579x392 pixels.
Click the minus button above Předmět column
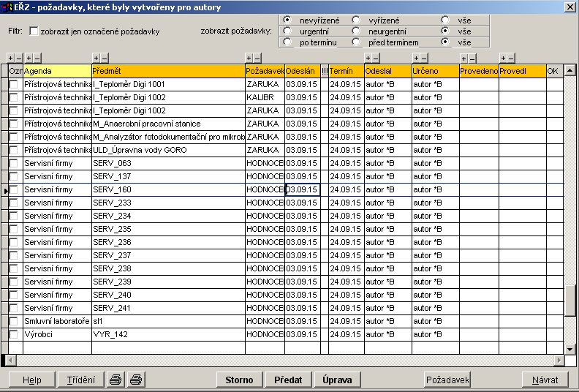(x=105, y=58)
